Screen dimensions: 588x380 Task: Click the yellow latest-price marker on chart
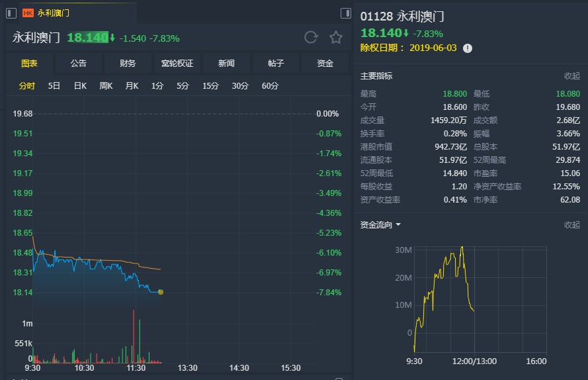[x=161, y=292]
